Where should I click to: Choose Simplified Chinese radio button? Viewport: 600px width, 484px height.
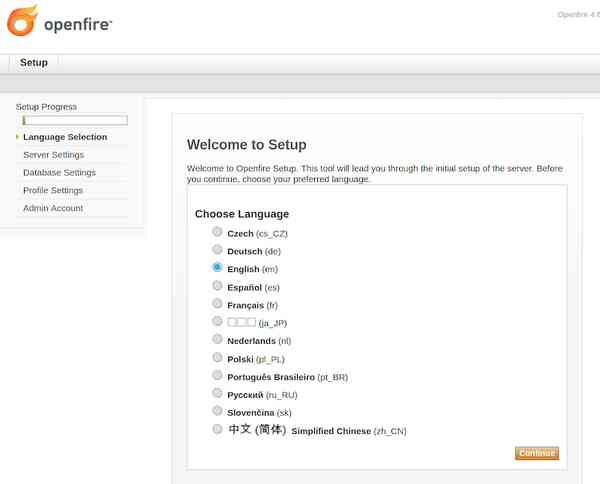click(x=217, y=429)
